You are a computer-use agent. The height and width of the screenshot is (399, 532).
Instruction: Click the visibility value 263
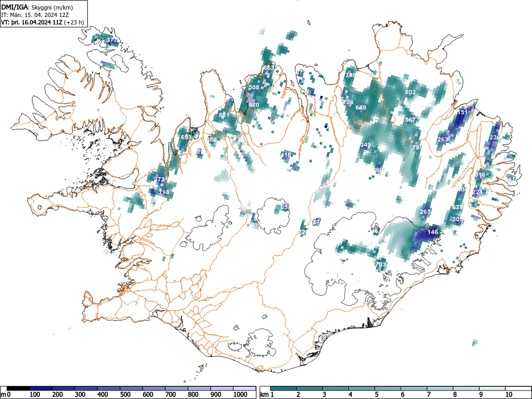coord(443,139)
